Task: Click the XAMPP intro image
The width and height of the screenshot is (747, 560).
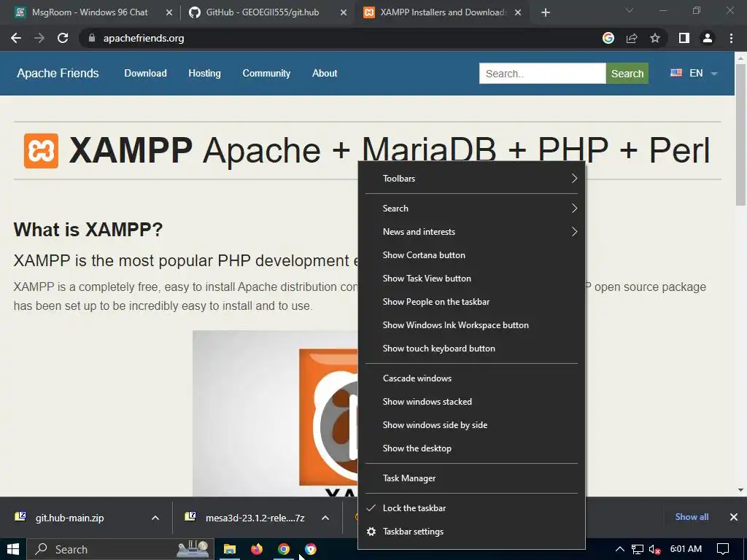Action: coord(275,413)
